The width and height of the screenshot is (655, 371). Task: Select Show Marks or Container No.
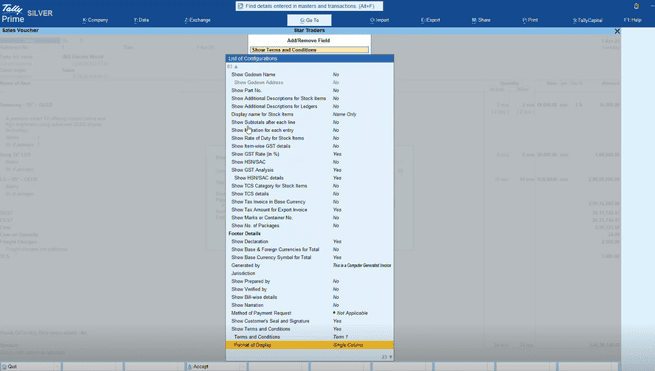[x=310, y=217]
